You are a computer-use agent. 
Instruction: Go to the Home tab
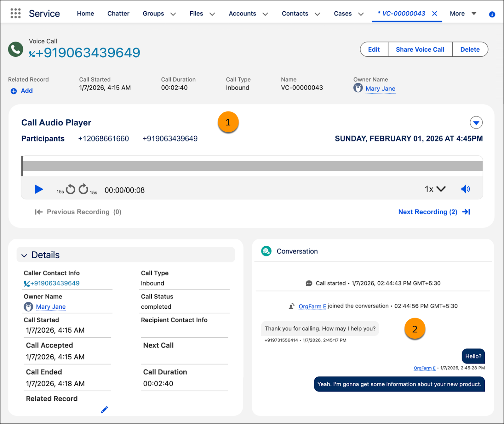point(85,14)
